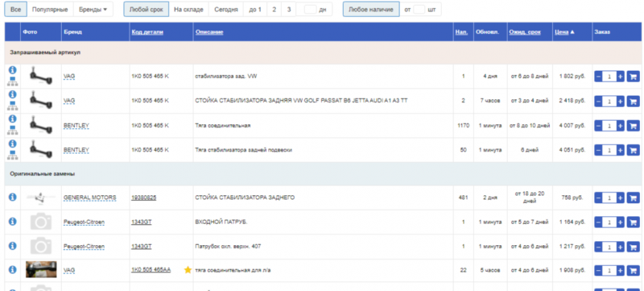Open info icon for ВХОДНОЙ ПАТРУБ. row

pyautogui.click(x=13, y=221)
